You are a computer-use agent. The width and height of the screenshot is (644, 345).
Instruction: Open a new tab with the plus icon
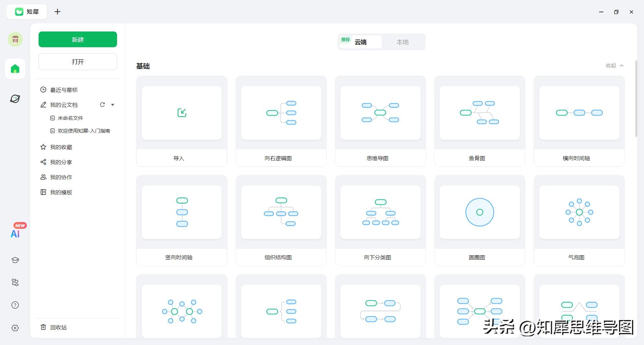tap(58, 12)
